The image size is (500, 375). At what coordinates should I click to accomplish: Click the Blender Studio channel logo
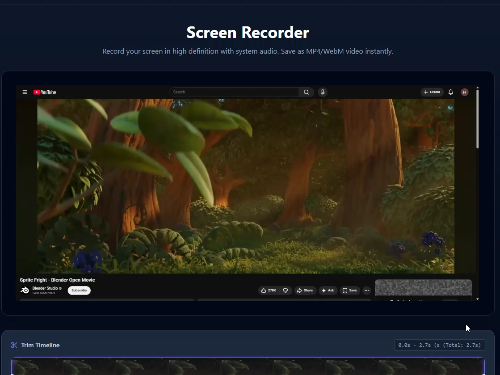tap(25, 290)
